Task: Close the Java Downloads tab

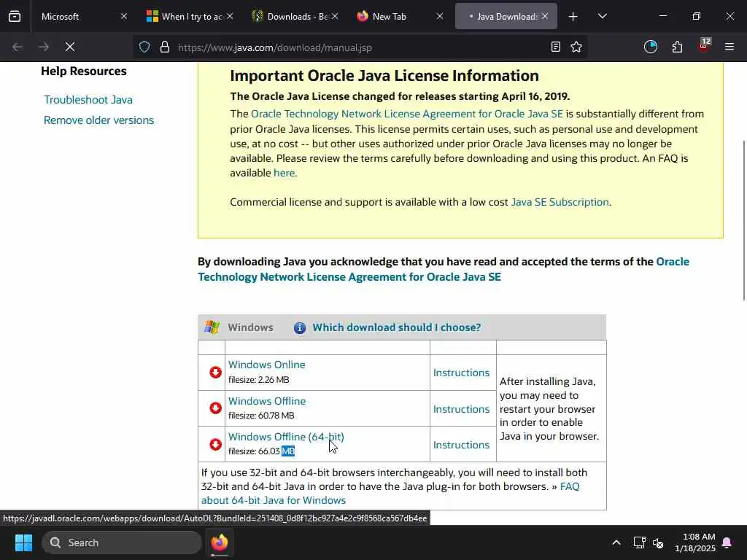Action: coord(544,16)
